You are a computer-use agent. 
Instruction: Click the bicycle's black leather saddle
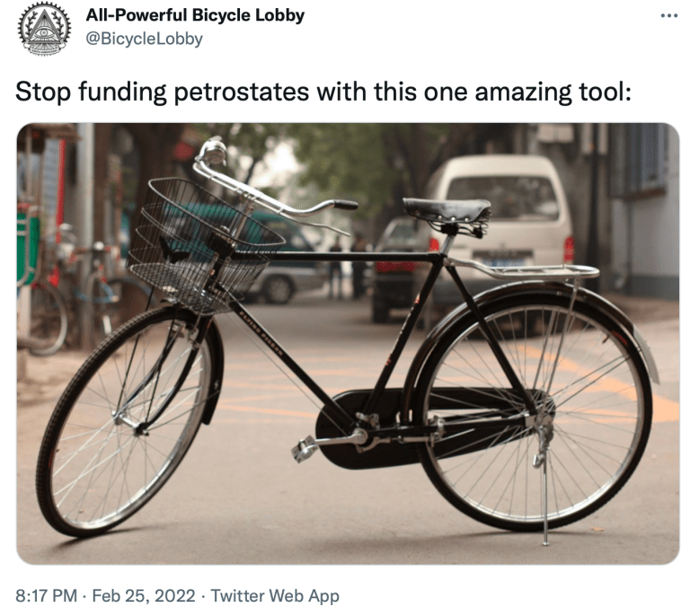coord(447,211)
